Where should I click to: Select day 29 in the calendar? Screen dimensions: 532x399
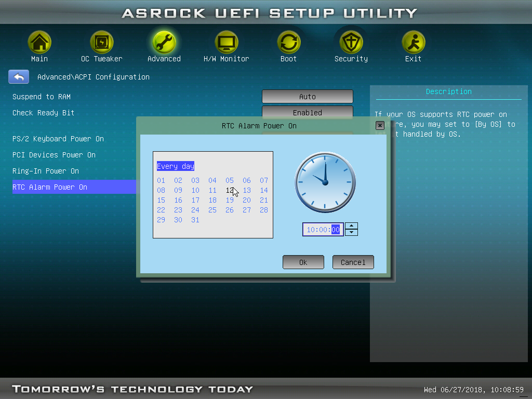161,220
